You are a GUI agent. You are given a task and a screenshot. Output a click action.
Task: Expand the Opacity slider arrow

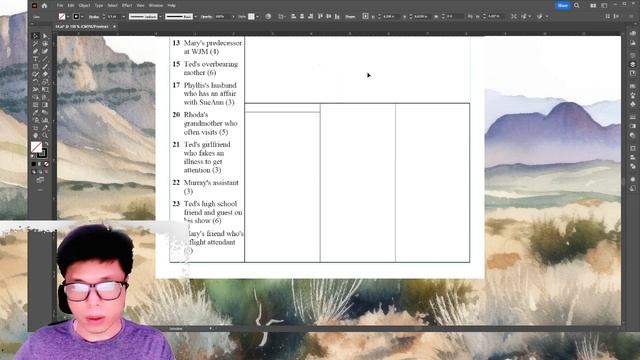233,17
